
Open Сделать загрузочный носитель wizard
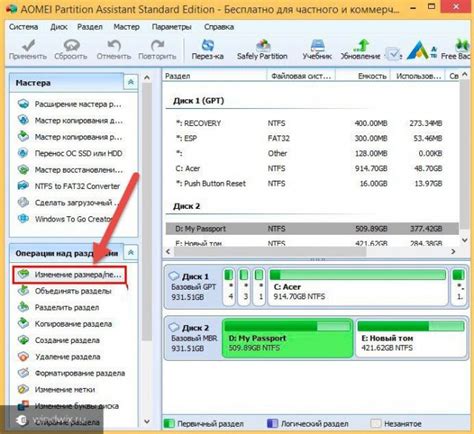(69, 202)
